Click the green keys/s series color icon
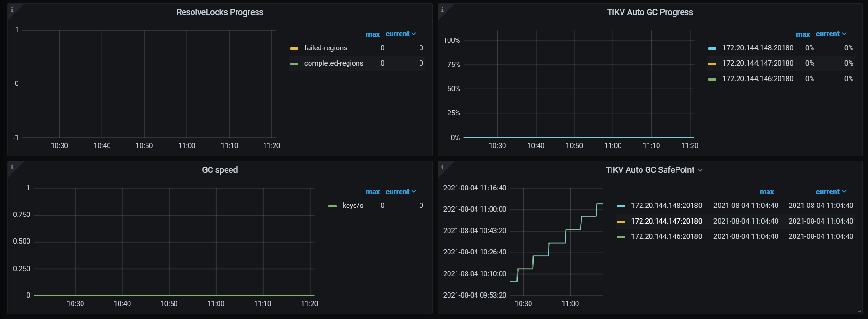This screenshot has height=319, width=868. pos(332,206)
